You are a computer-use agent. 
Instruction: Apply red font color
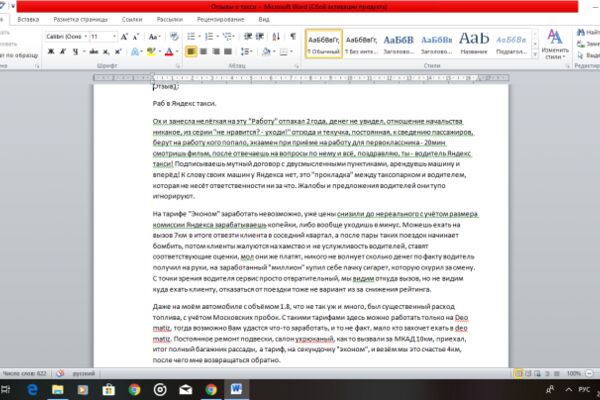click(169, 51)
